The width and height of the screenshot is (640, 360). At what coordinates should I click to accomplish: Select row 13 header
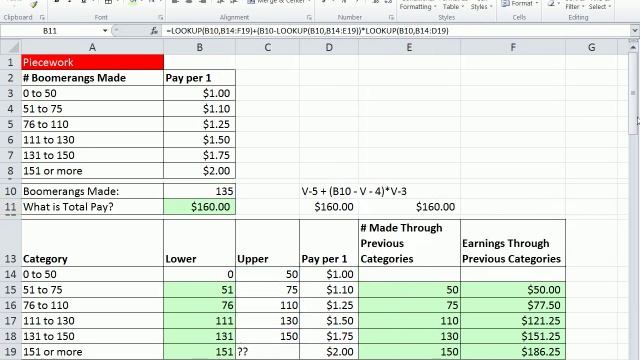(x=10, y=243)
